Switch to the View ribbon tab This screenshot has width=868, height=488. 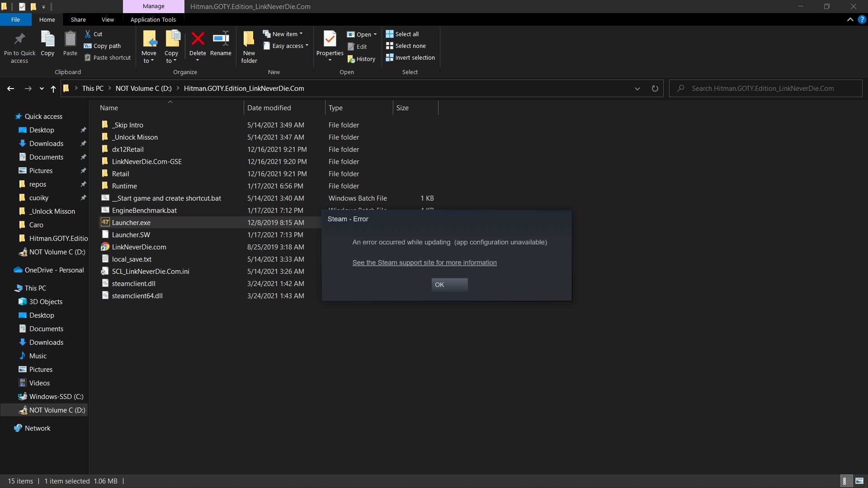(x=108, y=19)
